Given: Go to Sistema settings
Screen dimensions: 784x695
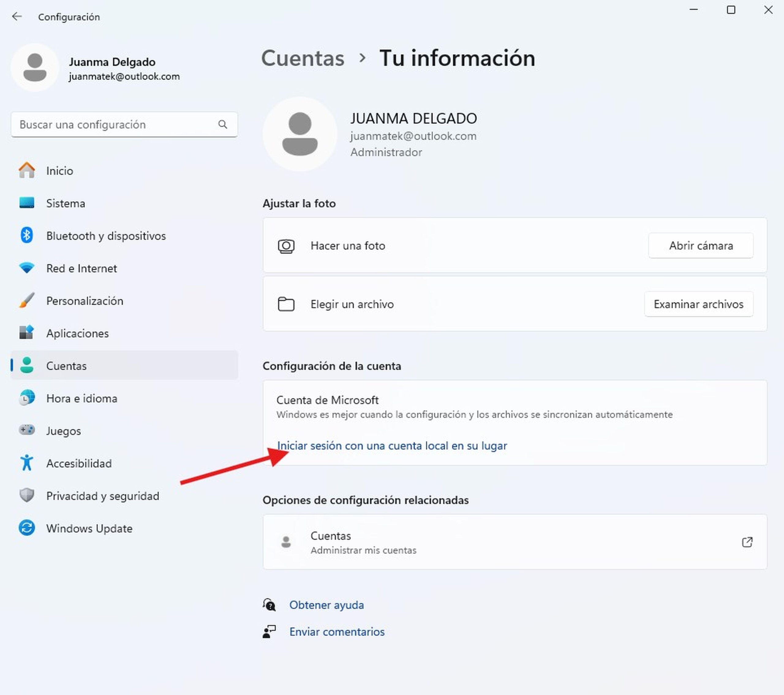Looking at the screenshot, I should click(x=124, y=203).
